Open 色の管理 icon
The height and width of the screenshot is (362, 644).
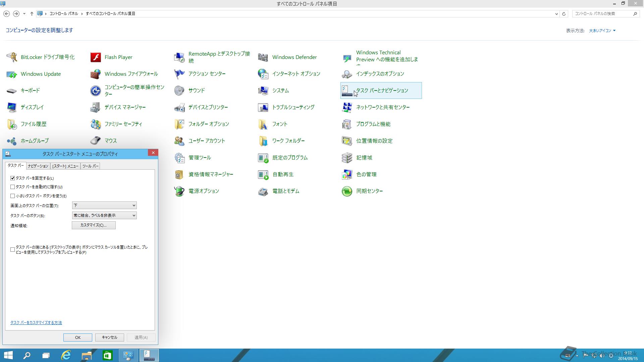(x=347, y=175)
